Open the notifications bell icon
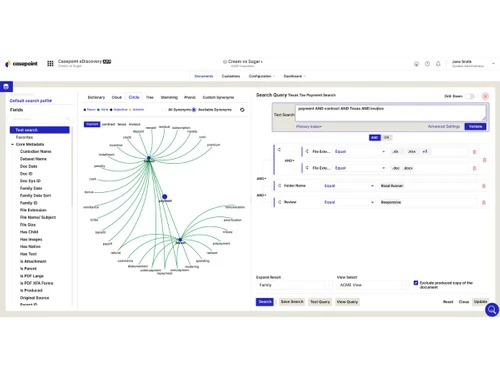 pos(438,64)
